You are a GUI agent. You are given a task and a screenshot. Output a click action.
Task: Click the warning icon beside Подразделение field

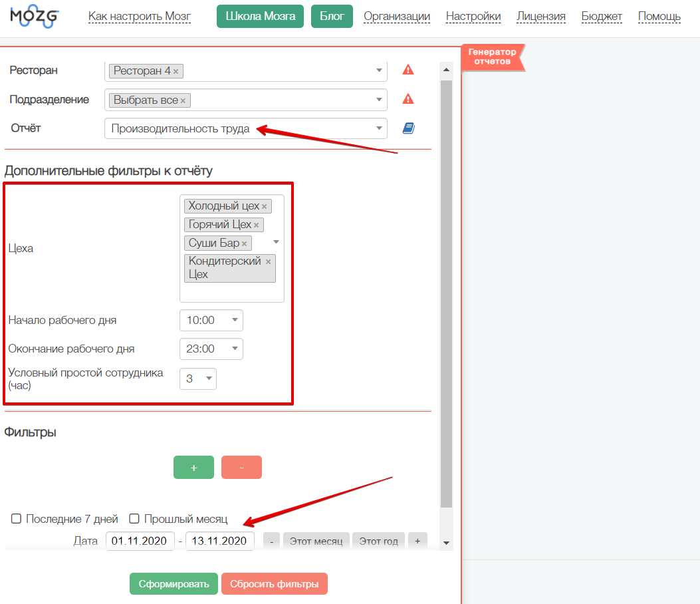[x=408, y=99]
